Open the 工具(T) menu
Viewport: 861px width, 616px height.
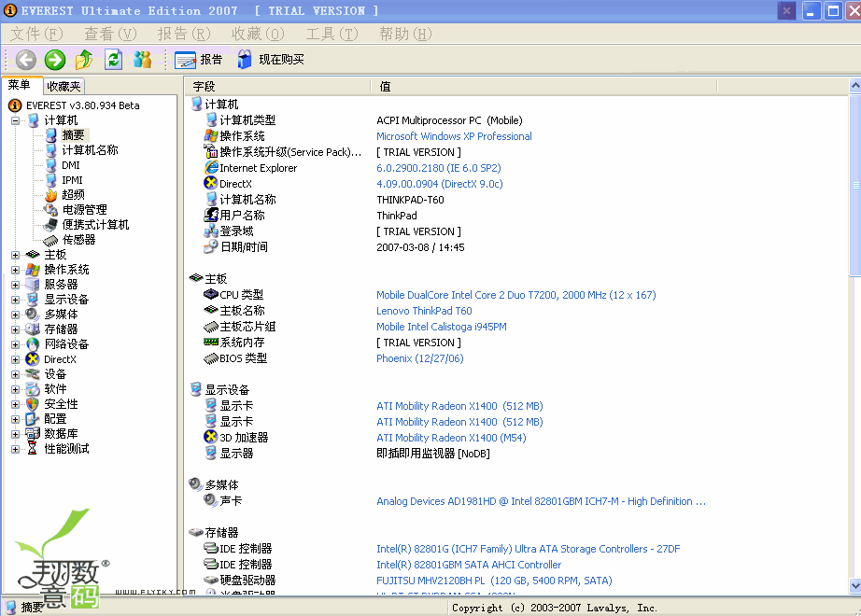(332, 34)
